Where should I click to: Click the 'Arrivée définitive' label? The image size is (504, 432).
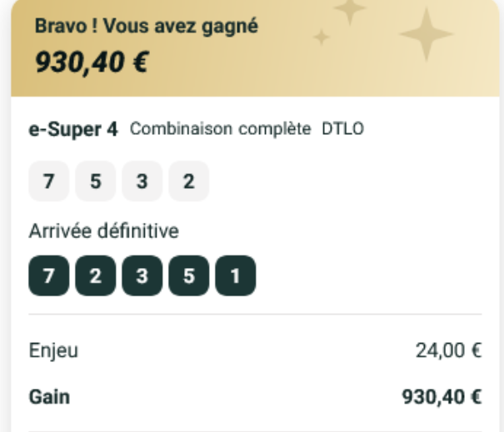tap(103, 231)
